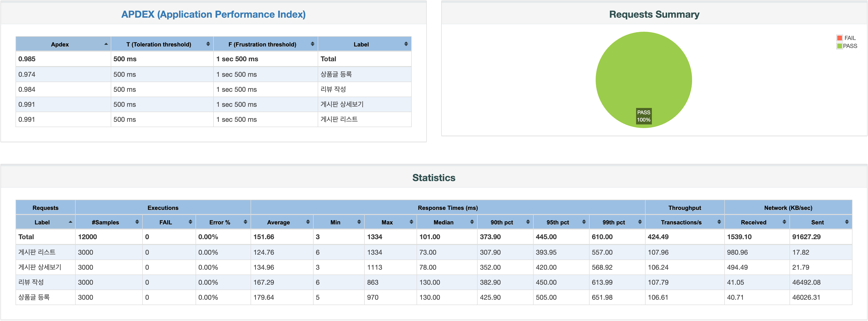
Task: Click red FAIL legend color box
Action: (x=839, y=38)
